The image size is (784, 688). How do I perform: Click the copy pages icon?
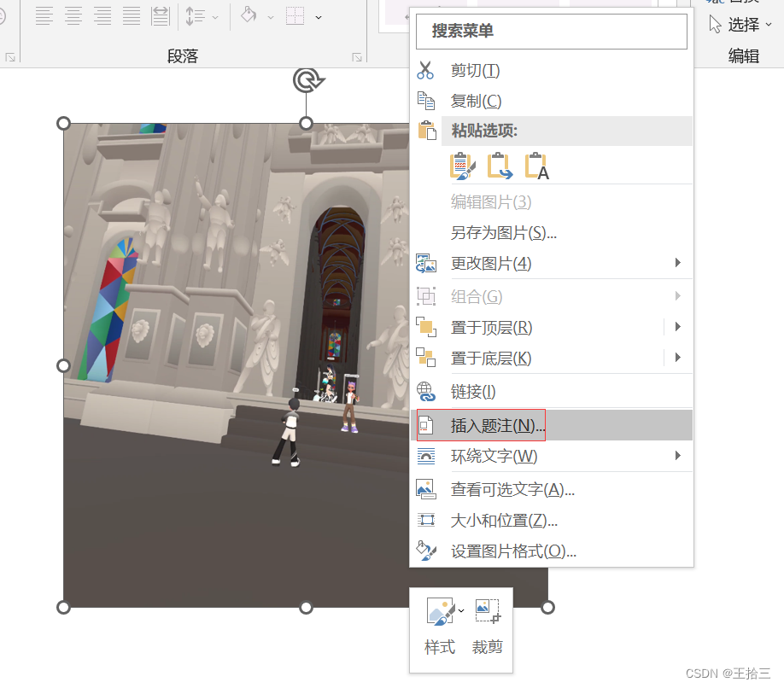426,101
